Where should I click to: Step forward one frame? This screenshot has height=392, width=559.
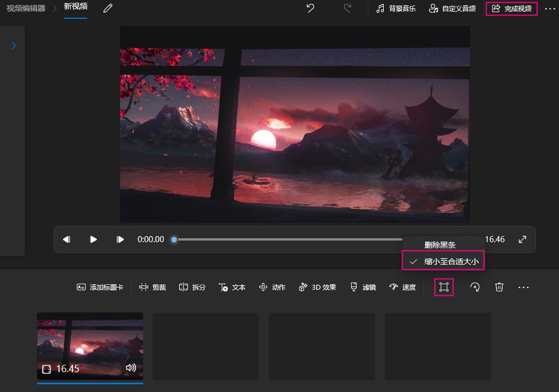(x=120, y=239)
